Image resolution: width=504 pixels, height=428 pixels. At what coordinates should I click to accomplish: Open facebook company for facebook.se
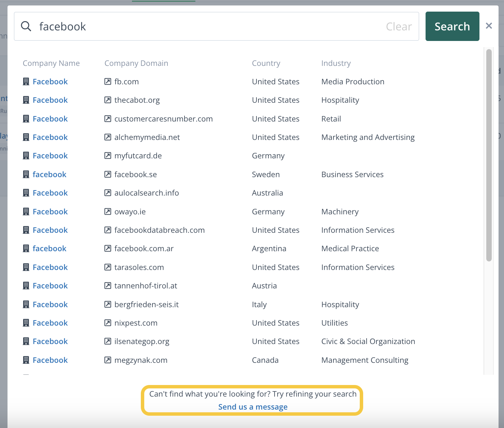tap(49, 174)
